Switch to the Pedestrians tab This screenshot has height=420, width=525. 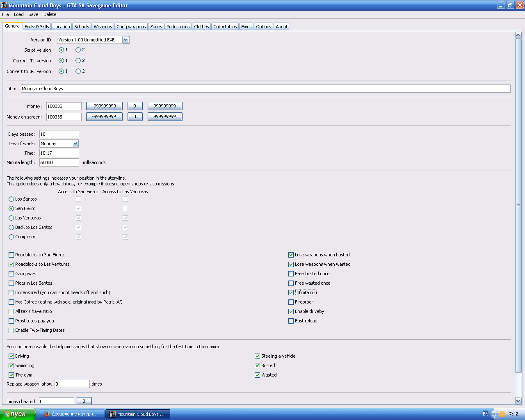178,27
